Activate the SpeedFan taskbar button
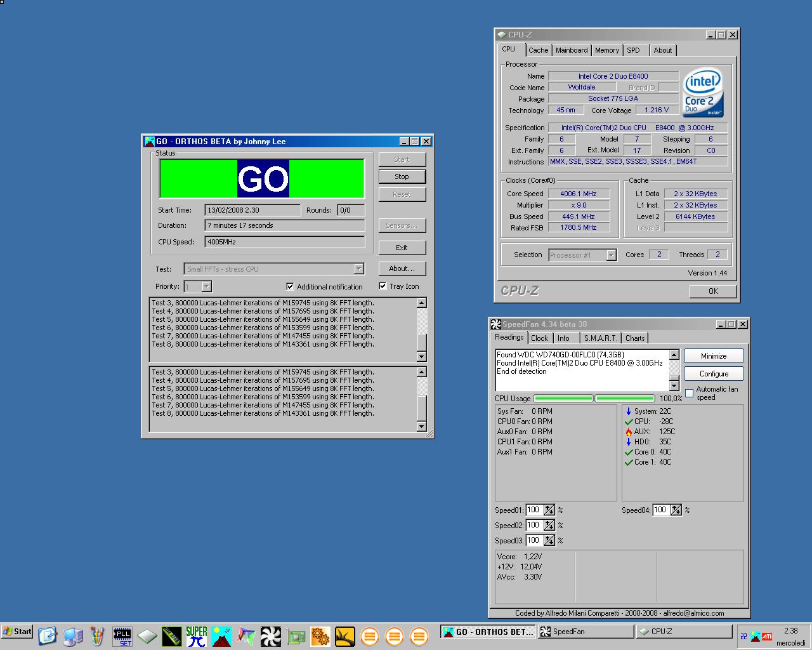This screenshot has width=812, height=650. click(x=586, y=632)
